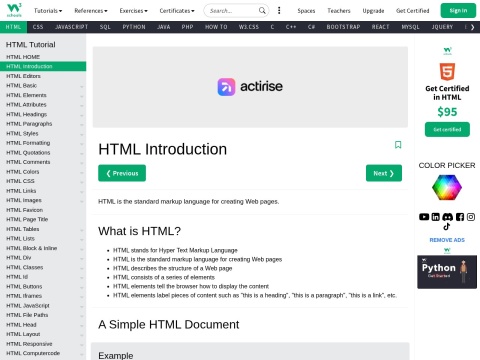
Task: Open the color picker hexagon
Action: tap(447, 187)
